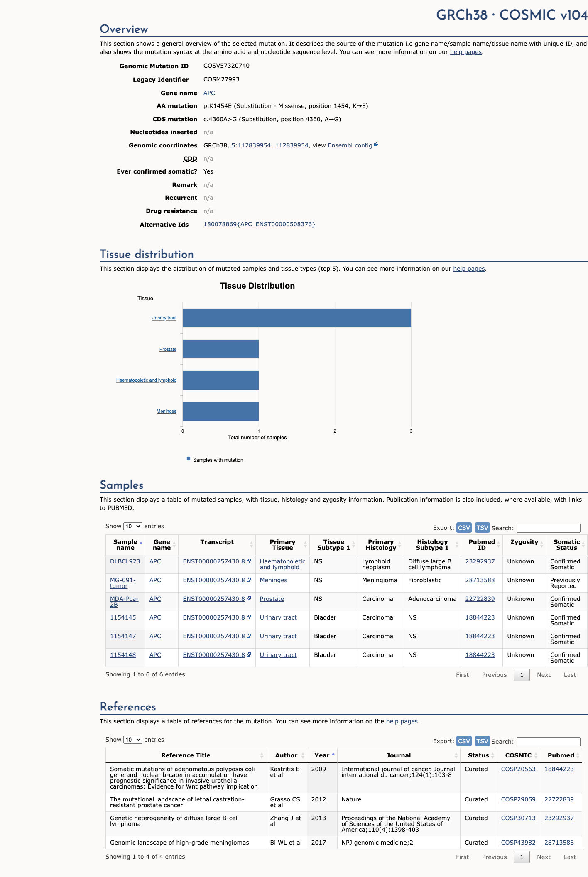The width and height of the screenshot is (588, 877).
Task: Open Haematopoietic and lymphoid chart label
Action: [146, 380]
